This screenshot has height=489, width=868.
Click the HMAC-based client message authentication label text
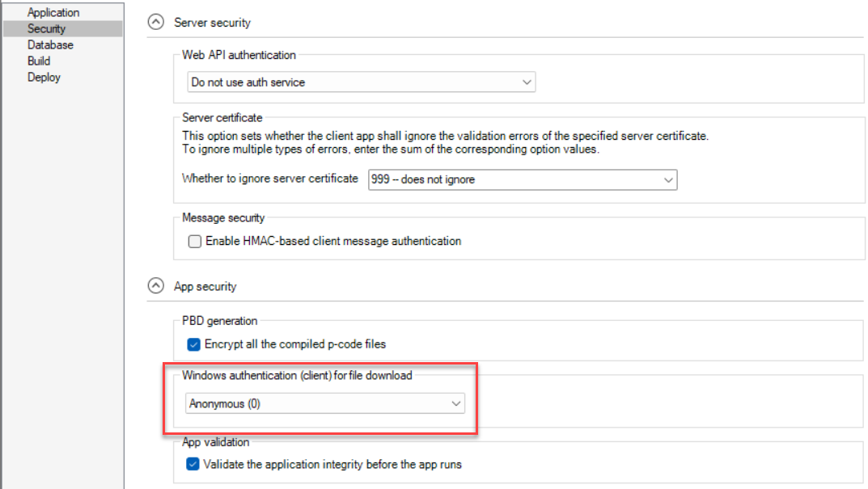point(332,241)
